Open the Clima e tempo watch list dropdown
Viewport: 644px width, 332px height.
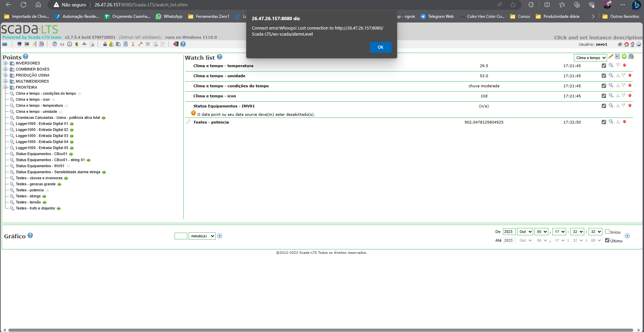(590, 57)
